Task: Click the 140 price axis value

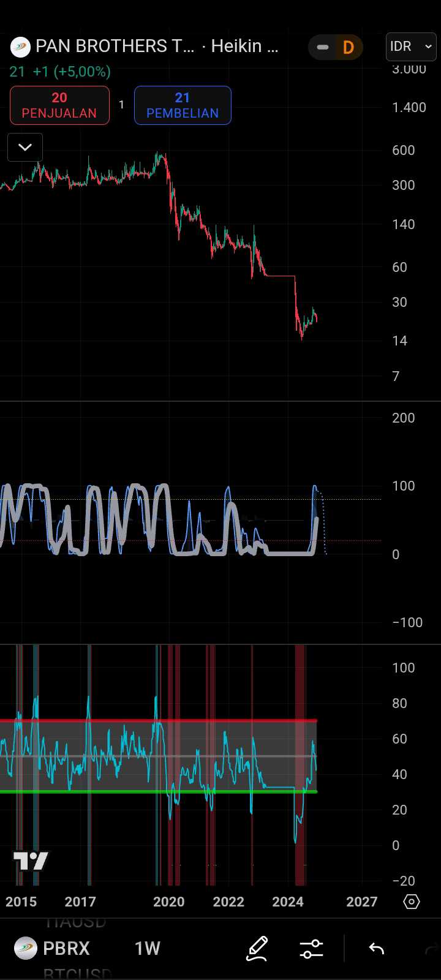Action: pyautogui.click(x=404, y=224)
